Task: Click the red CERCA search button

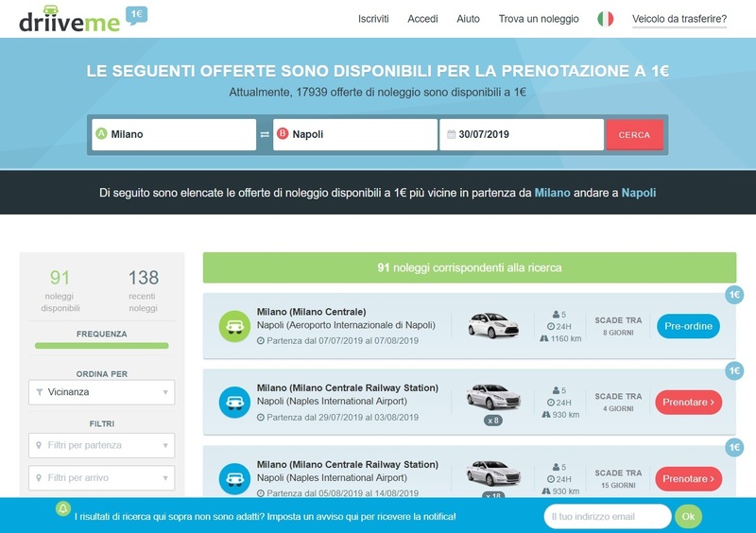Action: tap(634, 135)
